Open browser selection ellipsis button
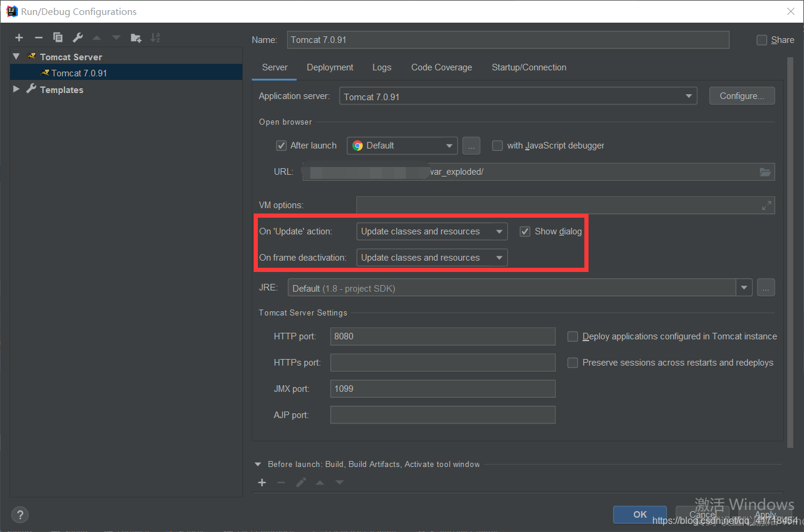This screenshot has height=532, width=804. pos(472,146)
